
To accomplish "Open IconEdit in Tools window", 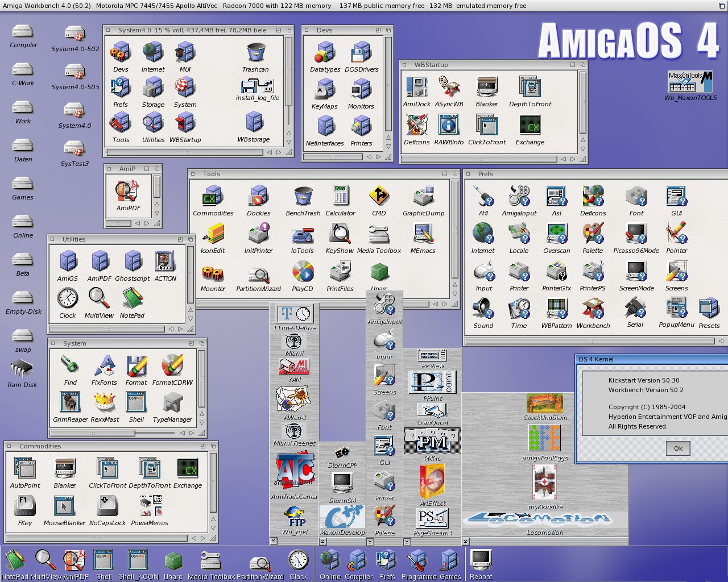I will 213,234.
